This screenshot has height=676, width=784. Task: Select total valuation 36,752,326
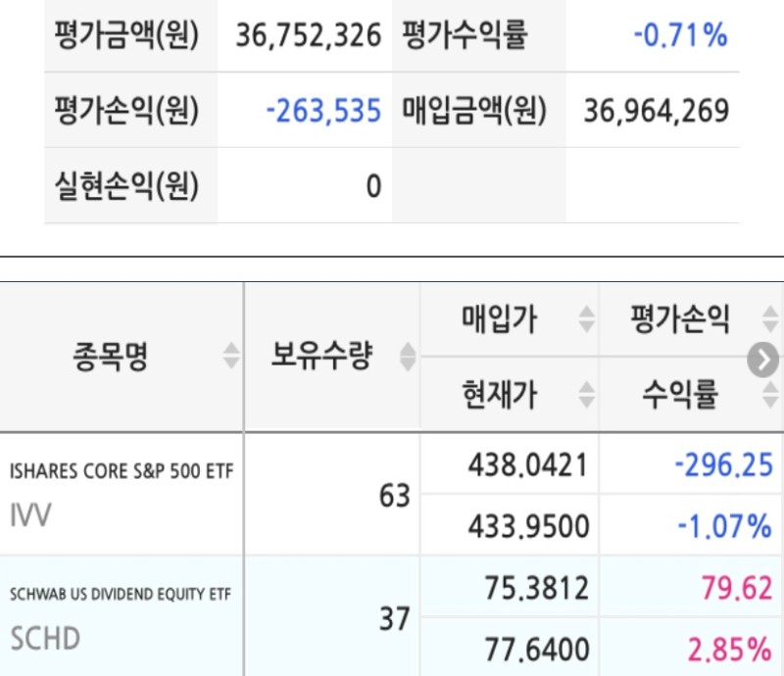point(309,35)
